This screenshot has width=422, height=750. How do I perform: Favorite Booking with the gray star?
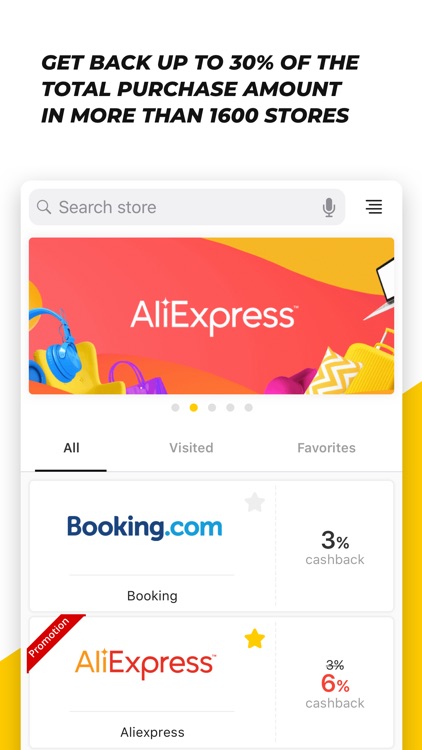coord(255,503)
